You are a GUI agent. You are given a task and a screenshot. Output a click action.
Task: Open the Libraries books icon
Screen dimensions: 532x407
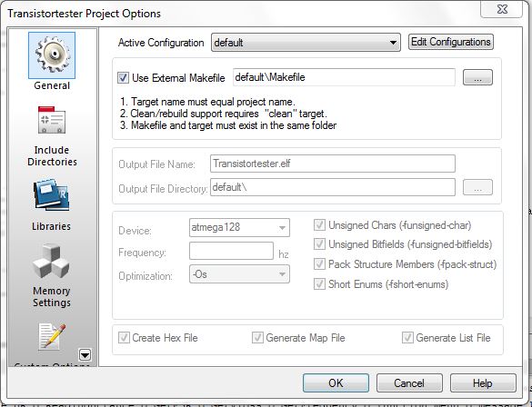(x=51, y=195)
